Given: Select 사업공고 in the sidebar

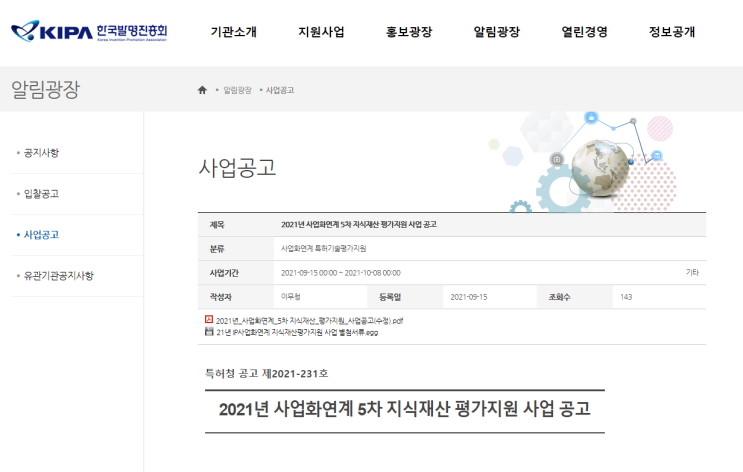Looking at the screenshot, I should tap(41, 235).
